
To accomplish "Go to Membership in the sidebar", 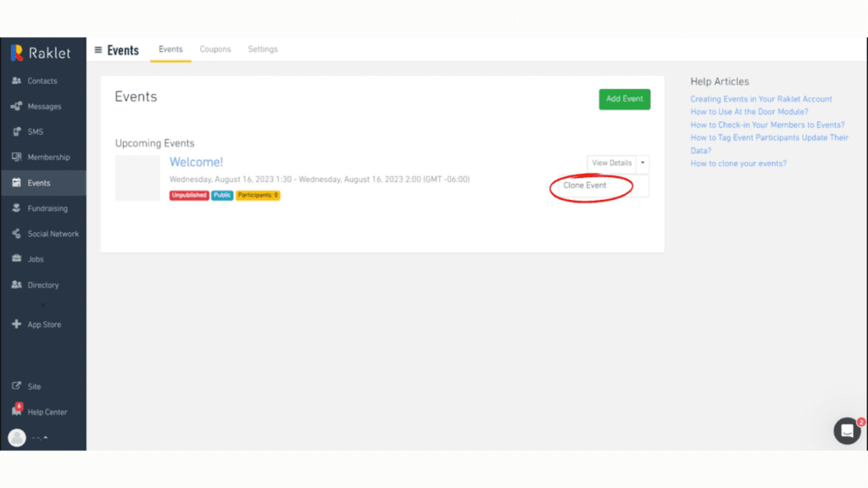I will pos(48,157).
